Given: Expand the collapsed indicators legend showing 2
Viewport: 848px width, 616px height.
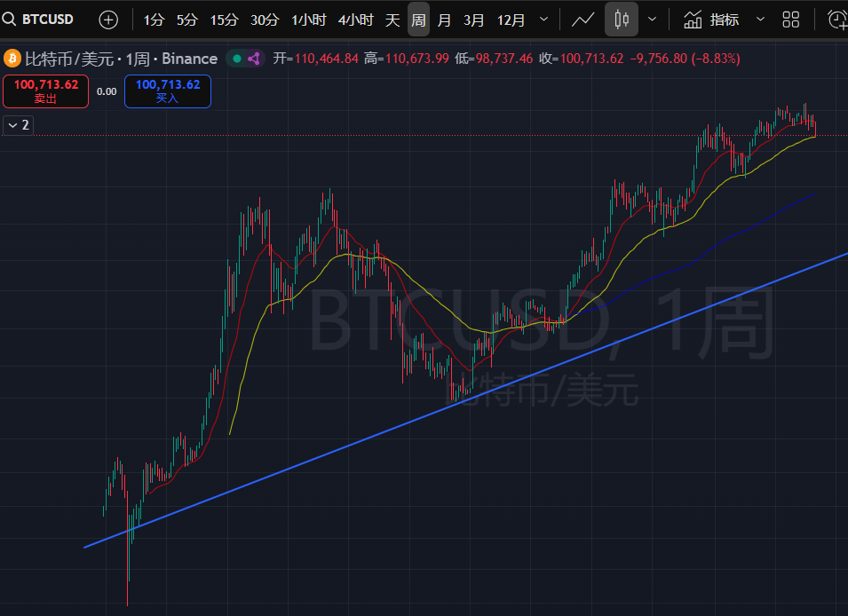Looking at the screenshot, I should point(18,125).
